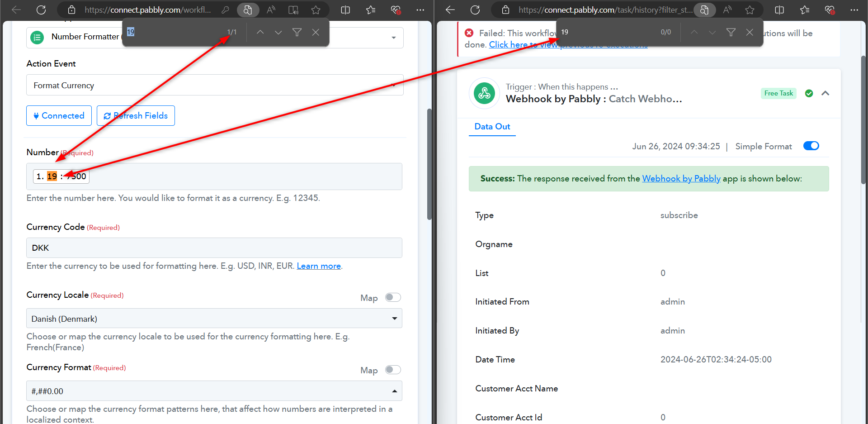Viewport: 868px width, 424px height.
Task: Close the find bar in right window
Action: [750, 32]
